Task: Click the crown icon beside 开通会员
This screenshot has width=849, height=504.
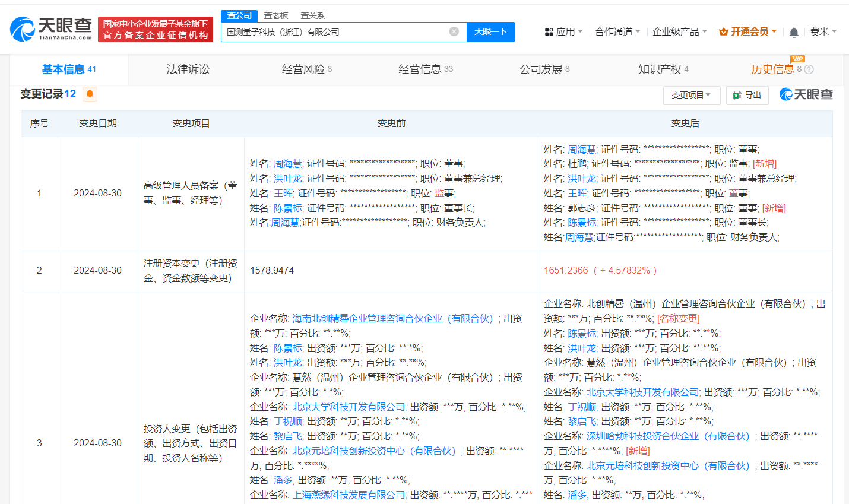Action: click(723, 31)
